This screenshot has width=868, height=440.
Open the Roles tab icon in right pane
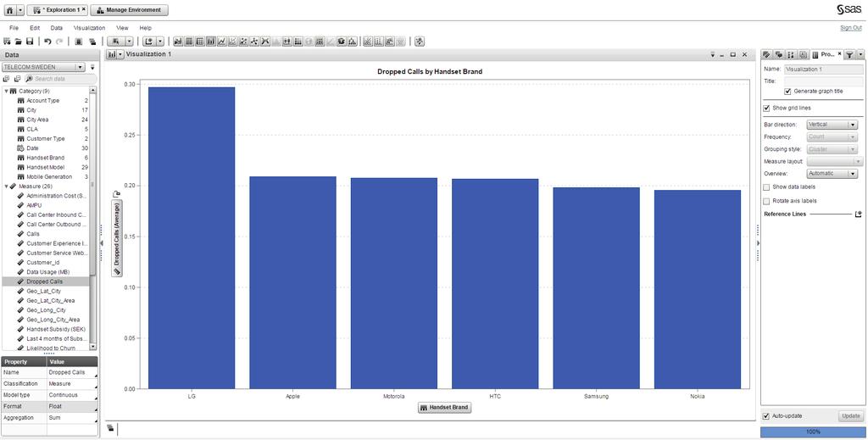(x=766, y=54)
